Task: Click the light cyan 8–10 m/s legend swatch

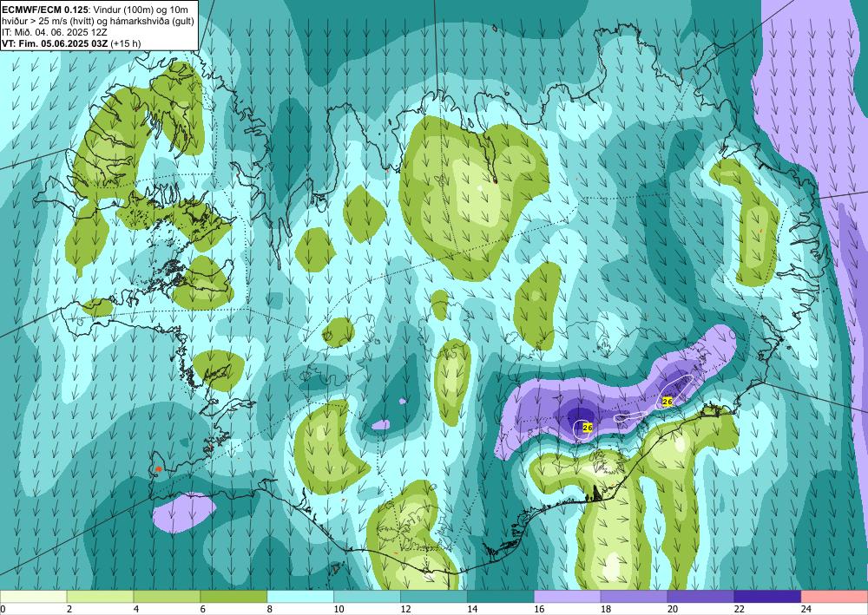Action: 300,597
